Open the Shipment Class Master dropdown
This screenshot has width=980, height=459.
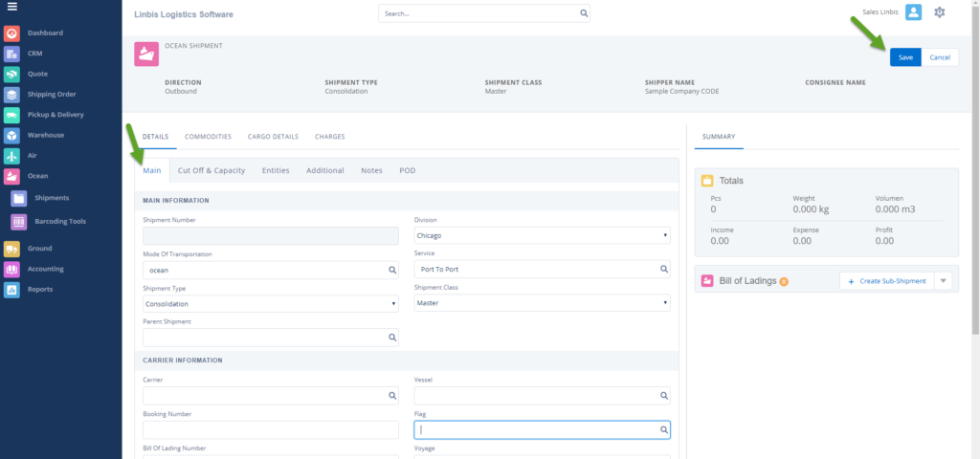pyautogui.click(x=543, y=303)
